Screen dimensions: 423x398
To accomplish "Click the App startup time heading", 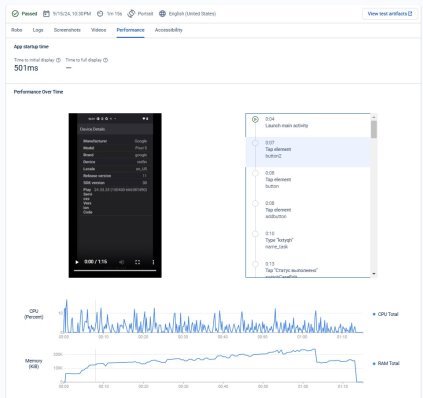I will 31,47.
